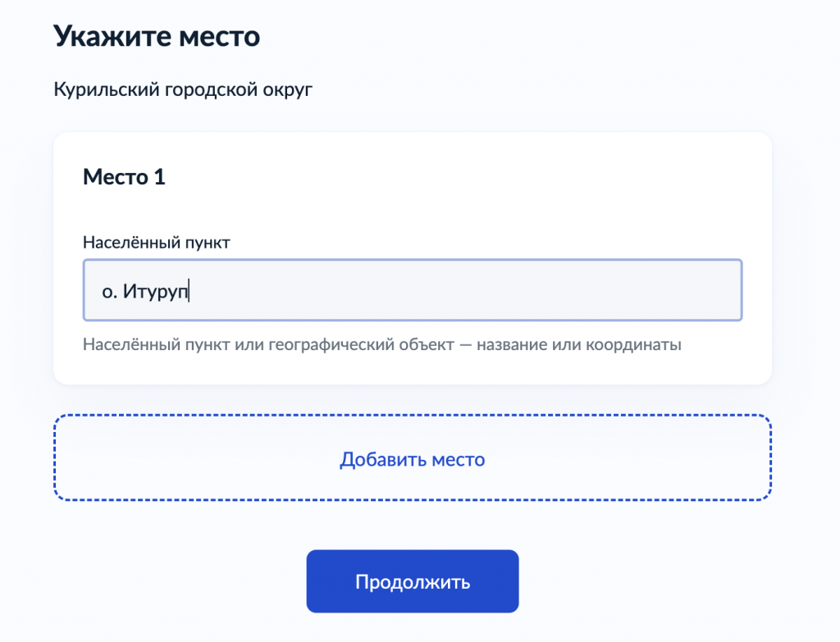This screenshot has width=840, height=642.
Task: Select the Укажите место heading
Action: [157, 36]
